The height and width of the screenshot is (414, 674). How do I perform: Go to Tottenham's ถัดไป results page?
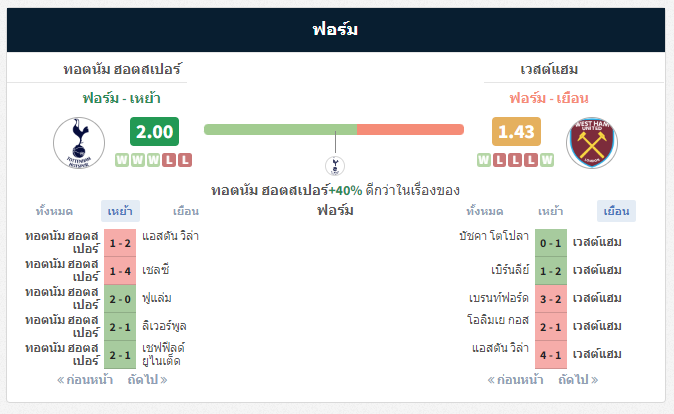click(147, 380)
